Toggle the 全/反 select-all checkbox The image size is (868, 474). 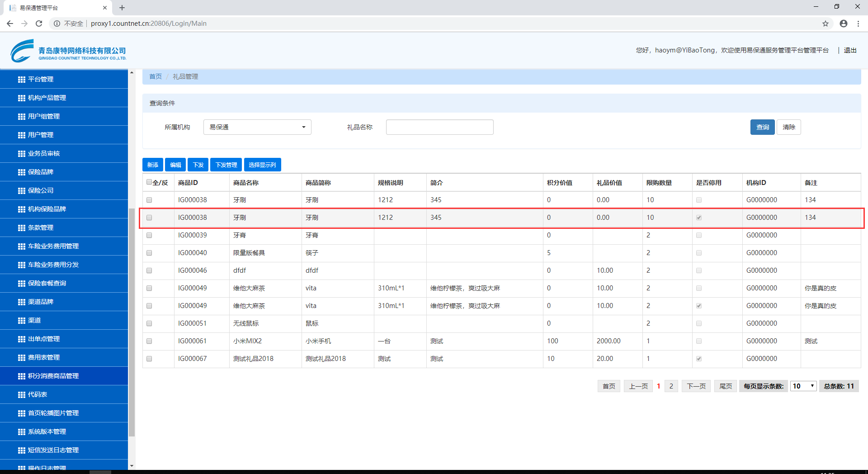pyautogui.click(x=149, y=182)
